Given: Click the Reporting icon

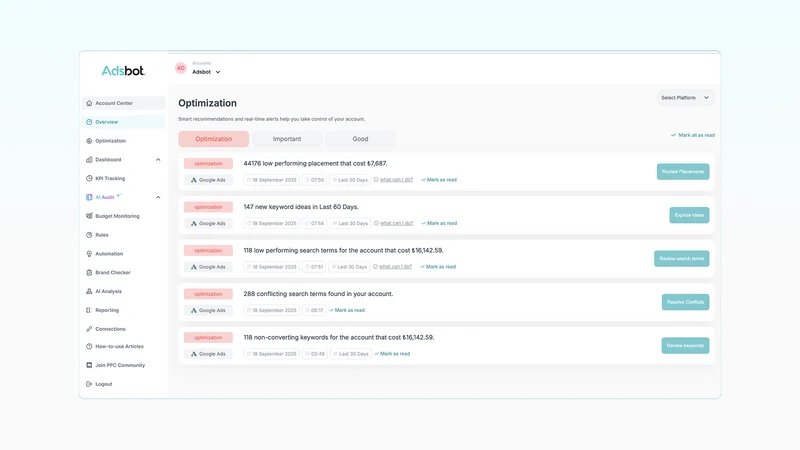Looking at the screenshot, I should tap(89, 310).
